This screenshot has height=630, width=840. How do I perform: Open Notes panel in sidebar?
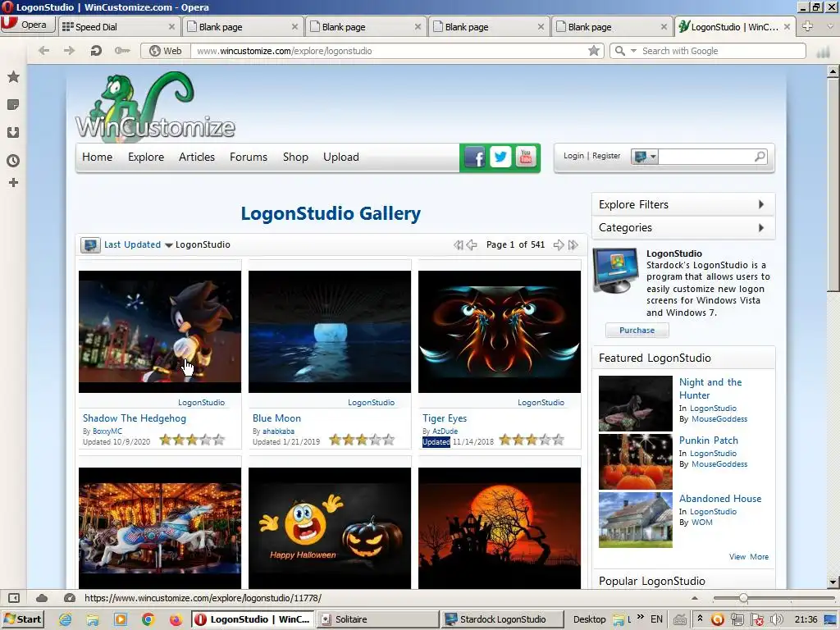[13, 104]
